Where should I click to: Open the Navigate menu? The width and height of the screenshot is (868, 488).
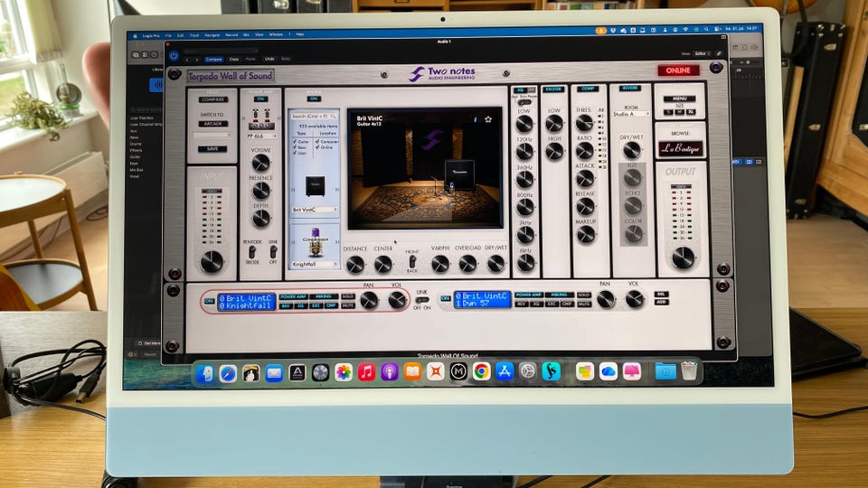[x=212, y=35]
